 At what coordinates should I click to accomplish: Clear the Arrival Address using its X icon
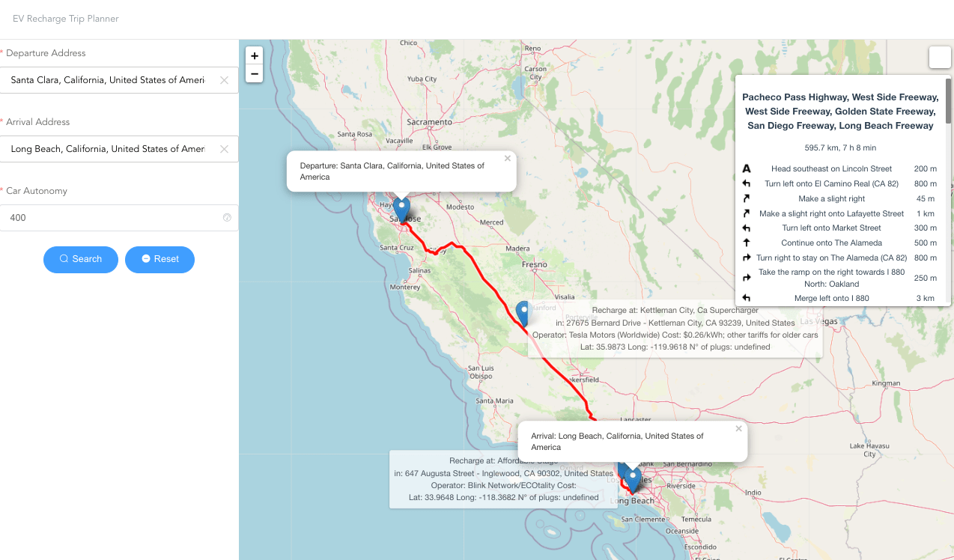coord(224,149)
